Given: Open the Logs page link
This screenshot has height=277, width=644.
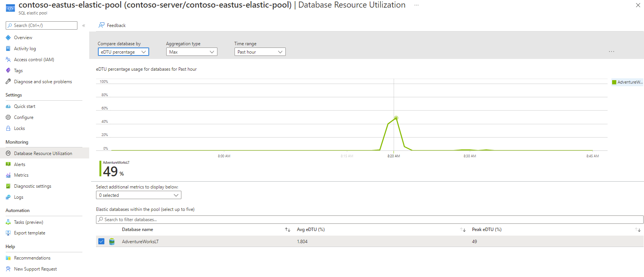Looking at the screenshot, I should (x=19, y=197).
